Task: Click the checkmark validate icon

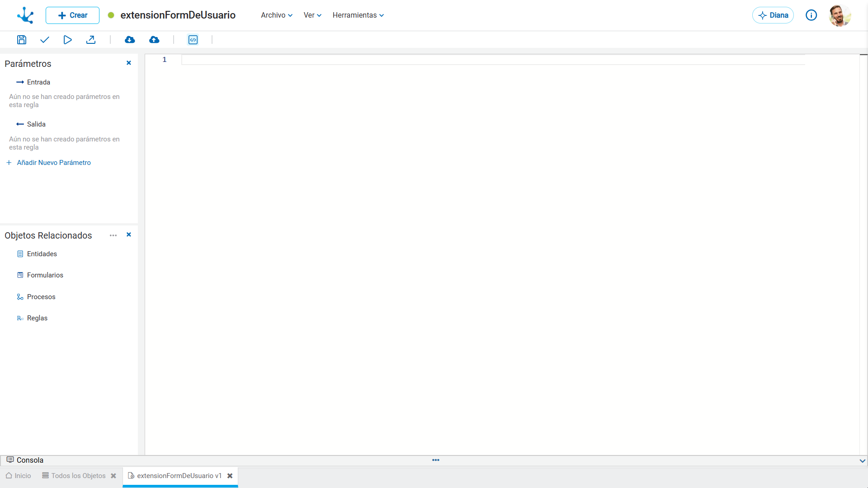Action: [44, 40]
